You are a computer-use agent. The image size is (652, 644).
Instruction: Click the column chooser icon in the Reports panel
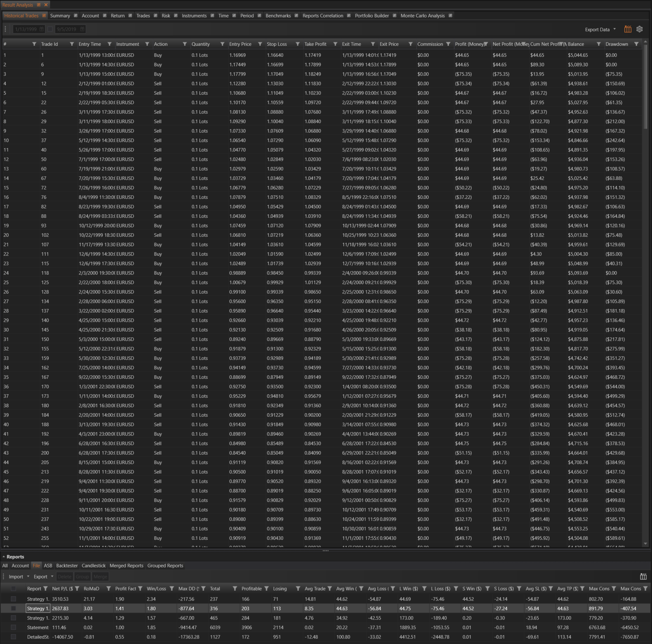[x=643, y=577]
